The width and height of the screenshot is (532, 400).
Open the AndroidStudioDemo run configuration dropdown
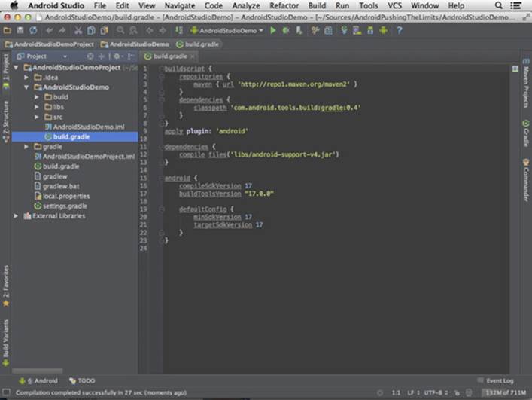227,31
